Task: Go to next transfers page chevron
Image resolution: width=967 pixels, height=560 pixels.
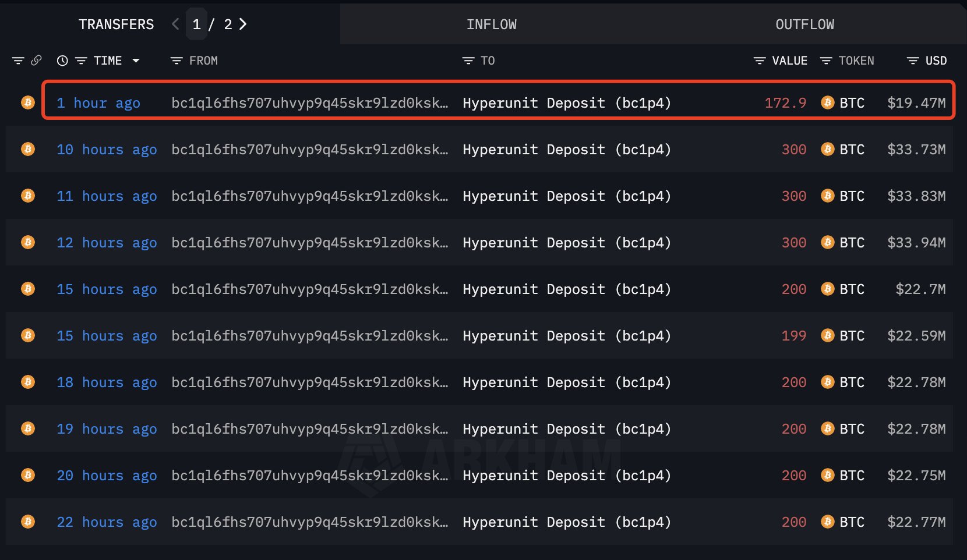Action: pos(243,24)
